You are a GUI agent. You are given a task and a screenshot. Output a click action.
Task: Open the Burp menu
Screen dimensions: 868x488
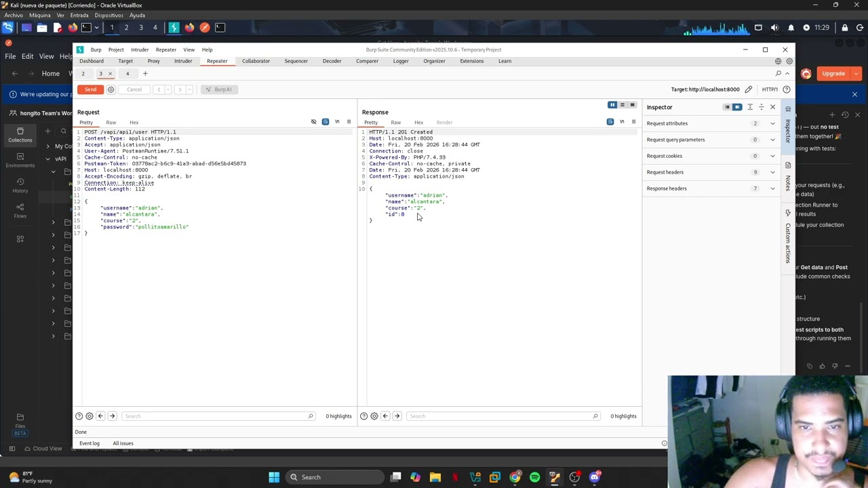click(x=96, y=49)
